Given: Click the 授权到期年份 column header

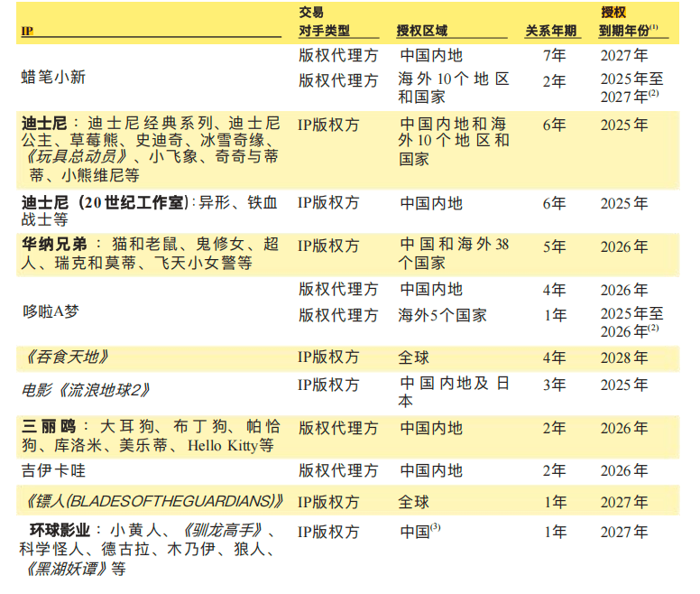Looking at the screenshot, I should click(x=629, y=22).
